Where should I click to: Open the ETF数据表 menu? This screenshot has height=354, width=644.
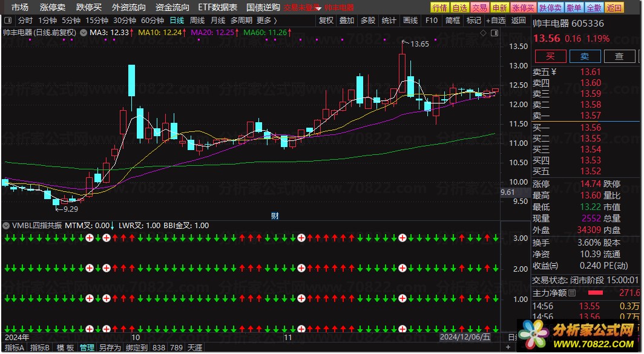click(x=218, y=7)
